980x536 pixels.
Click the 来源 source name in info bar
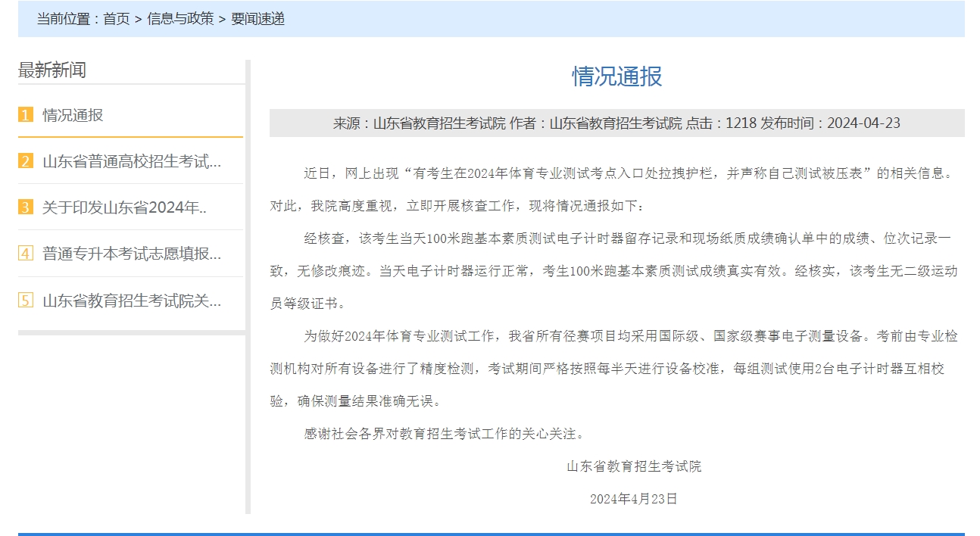pos(419,123)
